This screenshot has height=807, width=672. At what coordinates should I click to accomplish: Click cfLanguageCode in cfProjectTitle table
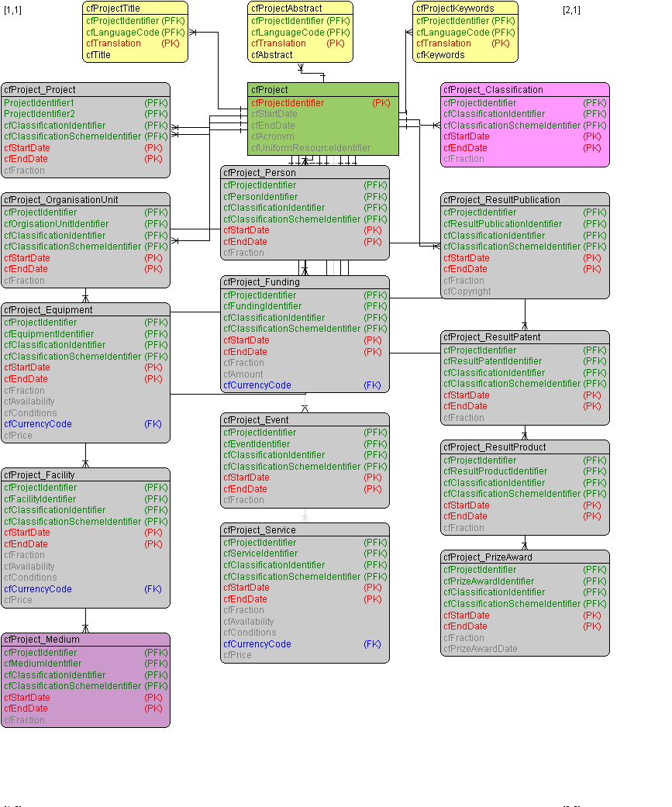[122, 32]
